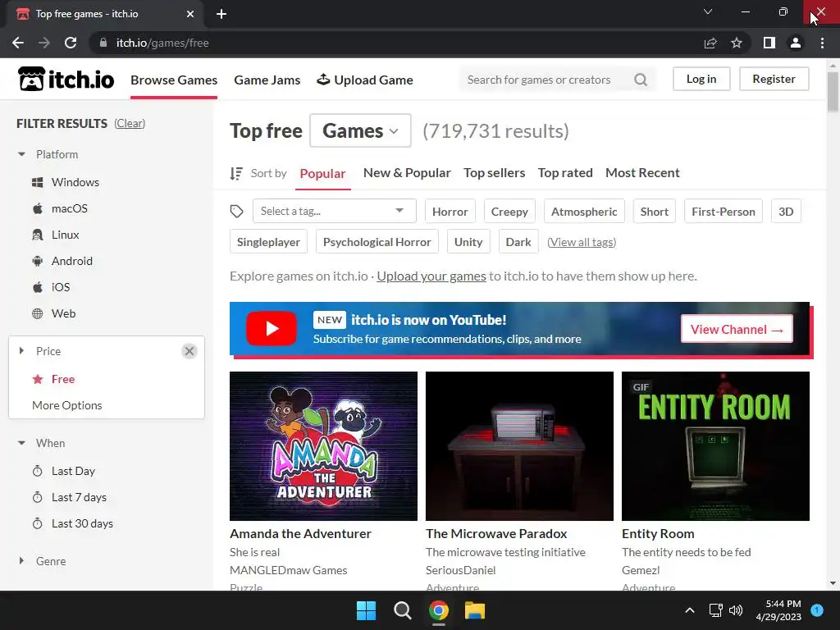
Task: Show hidden system tray icons
Action: click(x=690, y=610)
